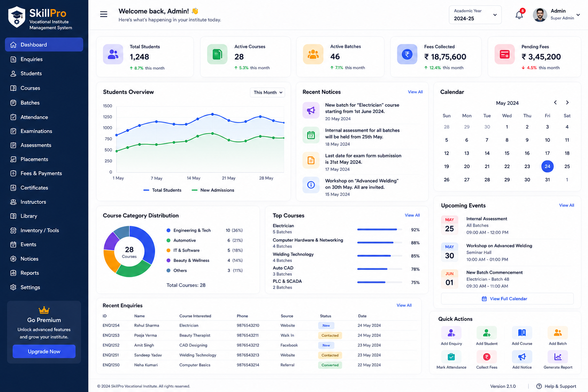Click the Add Enquiry quick action icon
Image resolution: width=588 pixels, height=392 pixels.
pos(451,333)
